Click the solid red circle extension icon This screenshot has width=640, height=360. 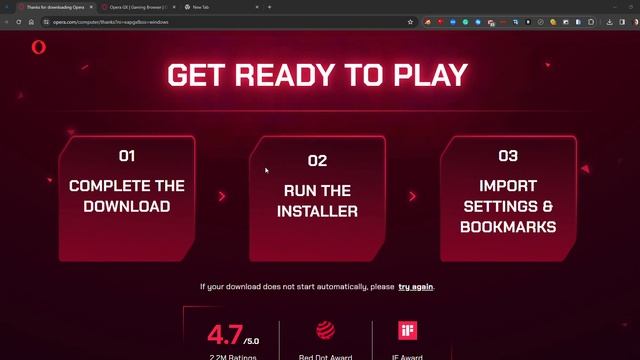(x=440, y=22)
